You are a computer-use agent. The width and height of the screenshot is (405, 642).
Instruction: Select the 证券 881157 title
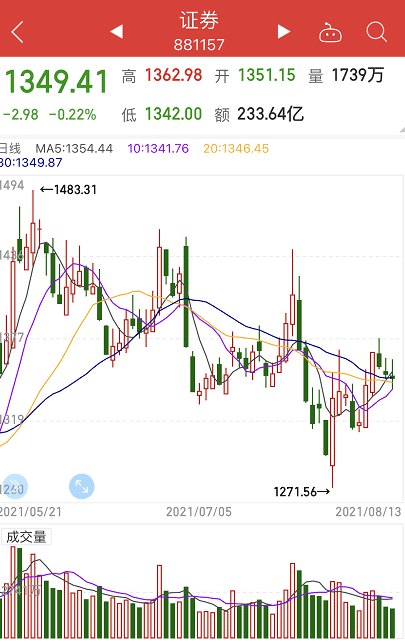coord(199,32)
